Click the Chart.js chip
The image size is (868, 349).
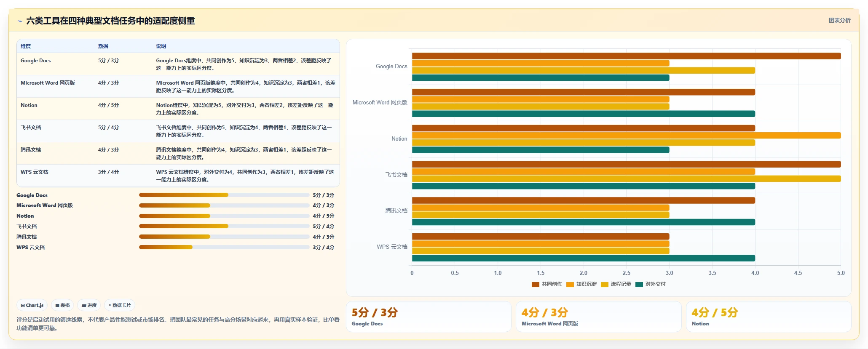(32, 305)
